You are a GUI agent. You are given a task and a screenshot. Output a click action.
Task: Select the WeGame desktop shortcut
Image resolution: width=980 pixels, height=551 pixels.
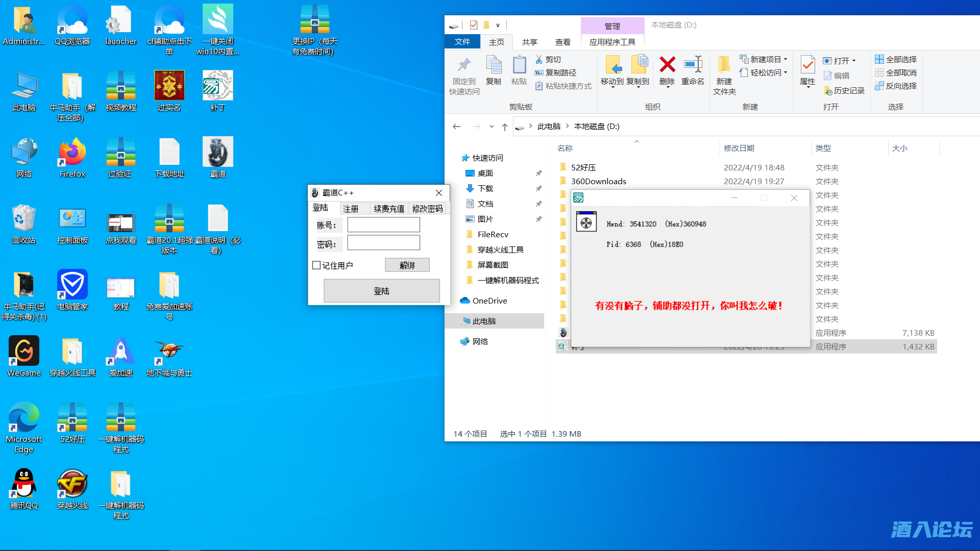tap(23, 357)
